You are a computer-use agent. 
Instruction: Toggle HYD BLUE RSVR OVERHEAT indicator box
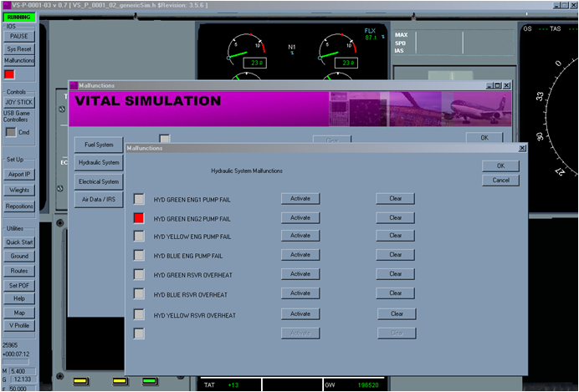pyautogui.click(x=139, y=294)
